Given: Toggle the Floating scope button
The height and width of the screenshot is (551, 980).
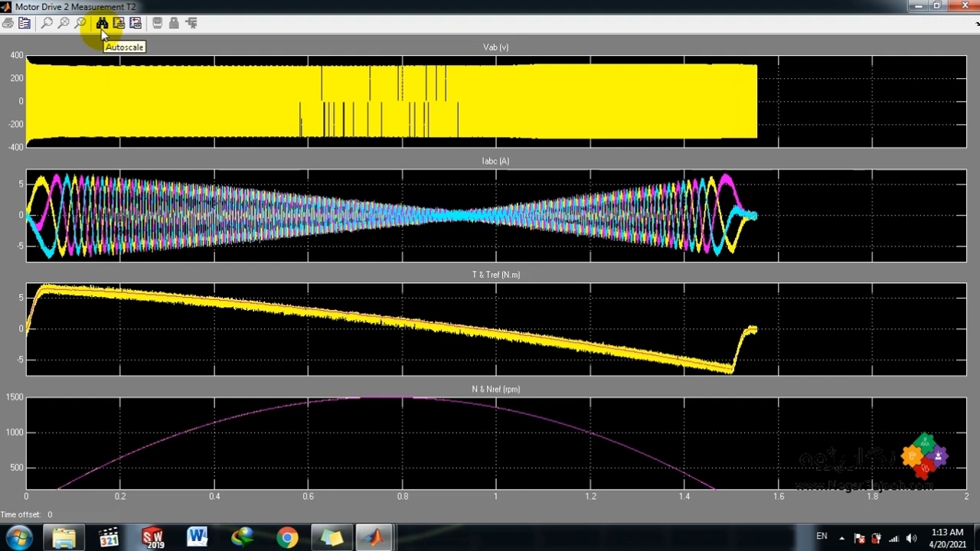Looking at the screenshot, I should click(x=157, y=23).
